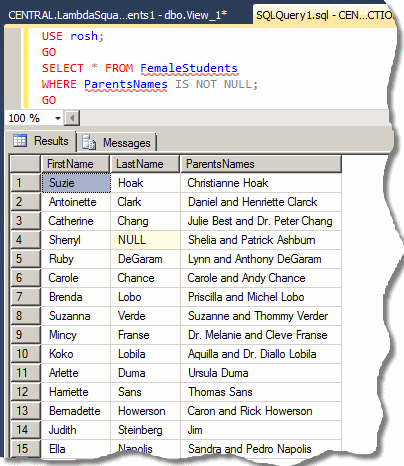Image resolution: width=404 pixels, height=466 pixels.
Task: Click the Catherine cell
Action: [76, 221]
